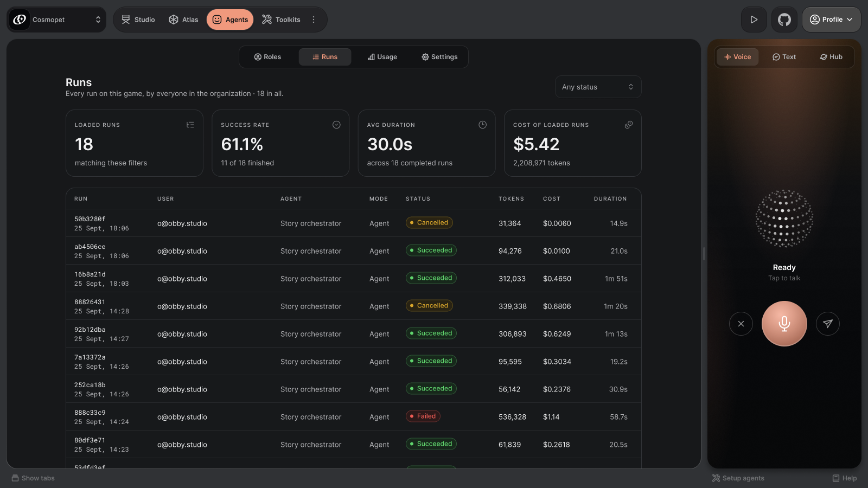Screen dimensions: 868x488
Task: Select the Runs tab
Action: click(325, 57)
